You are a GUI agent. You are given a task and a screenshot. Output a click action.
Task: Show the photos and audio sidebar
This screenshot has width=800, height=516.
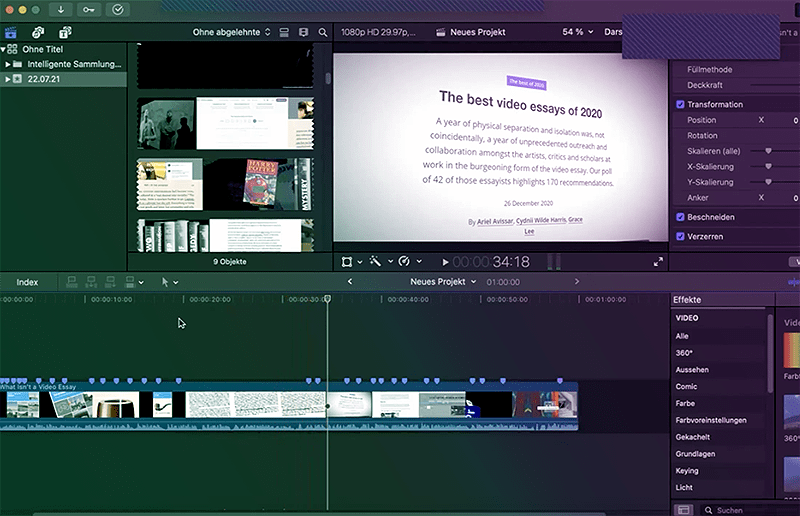pyautogui.click(x=38, y=32)
